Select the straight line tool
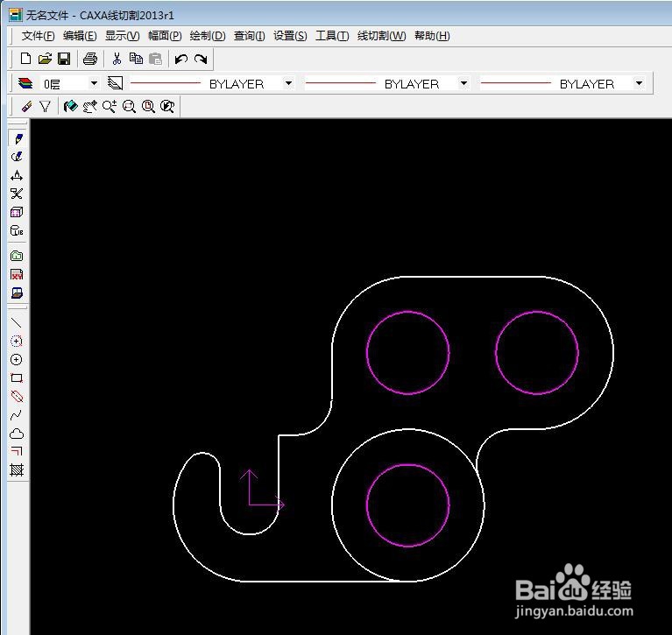This screenshot has width=672, height=635. [17, 322]
